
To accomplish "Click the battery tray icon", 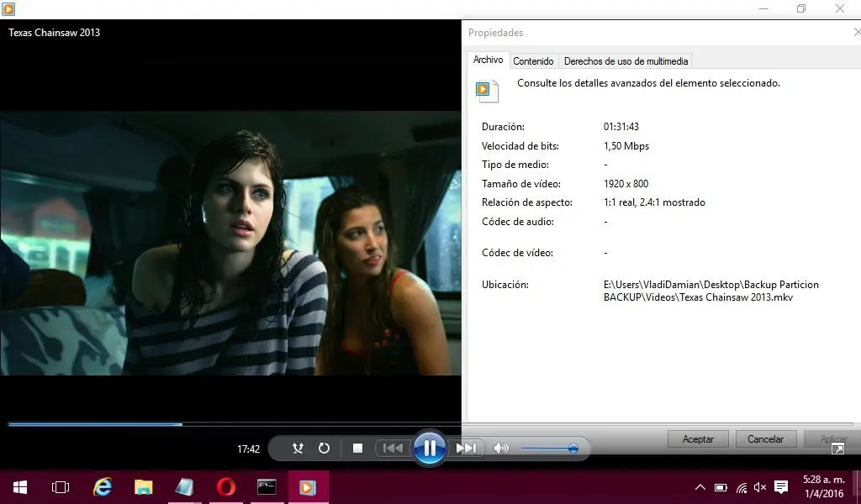I will (721, 487).
